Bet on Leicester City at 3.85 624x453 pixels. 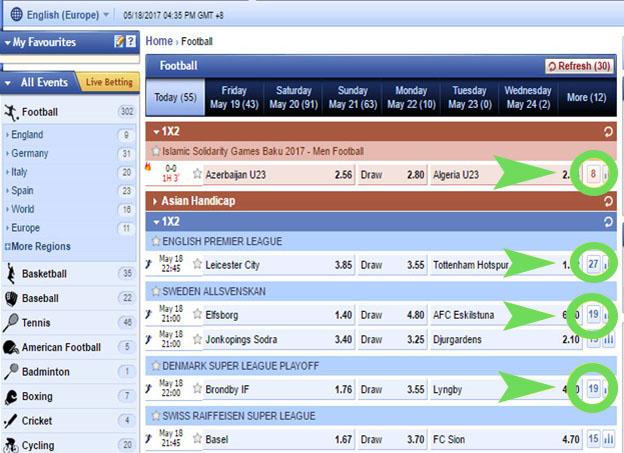pos(279,265)
